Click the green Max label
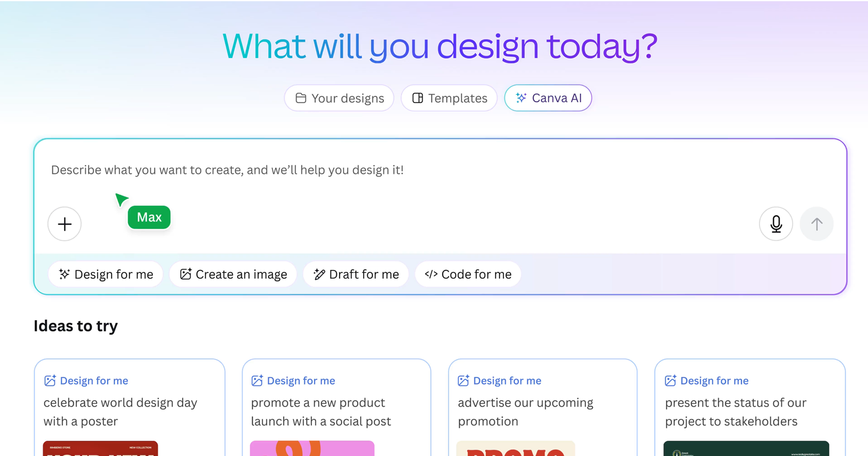This screenshot has height=456, width=868. [149, 217]
